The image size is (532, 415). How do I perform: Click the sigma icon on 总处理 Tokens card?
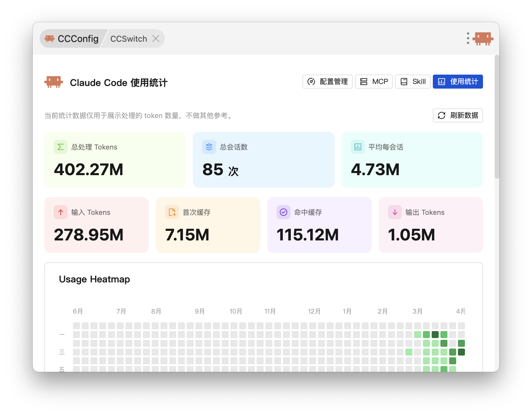61,147
